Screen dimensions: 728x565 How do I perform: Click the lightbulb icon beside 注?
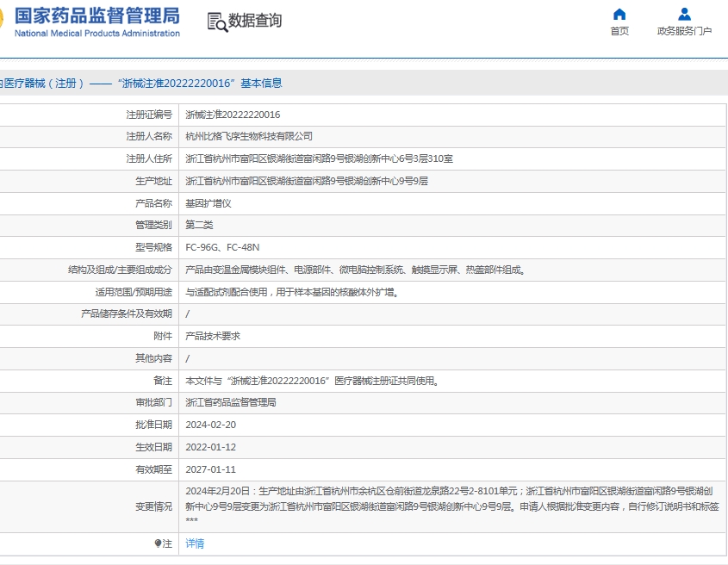click(158, 543)
